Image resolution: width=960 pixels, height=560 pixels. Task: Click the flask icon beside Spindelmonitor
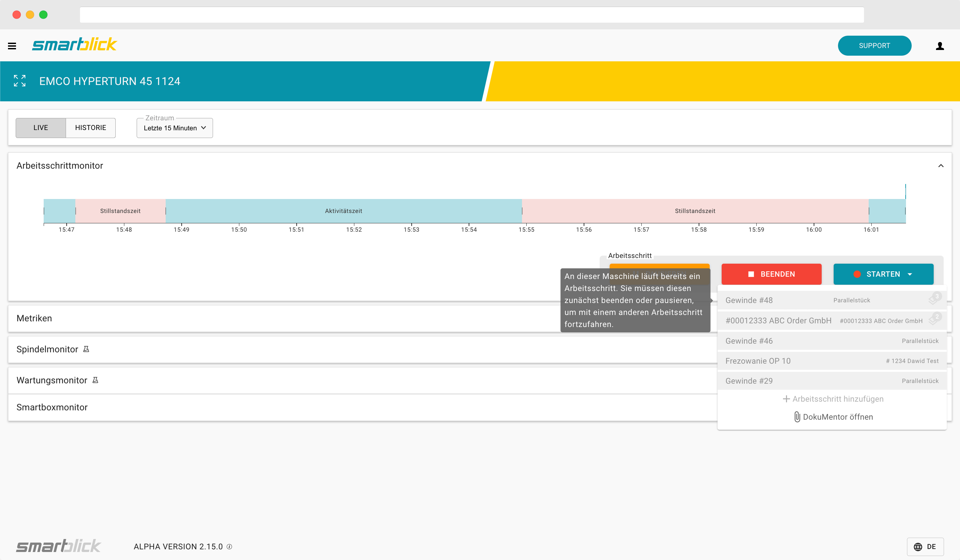(86, 349)
